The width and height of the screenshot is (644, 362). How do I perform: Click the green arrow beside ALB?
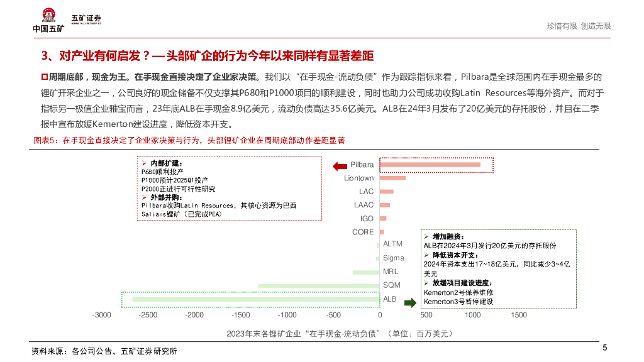point(410,303)
